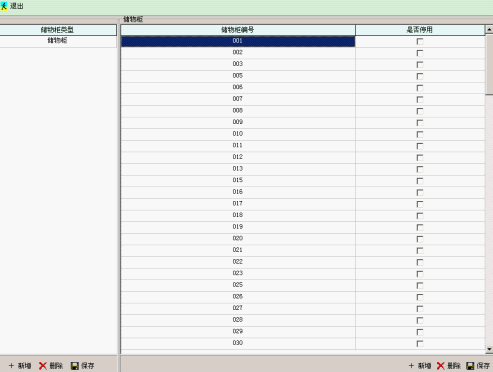The height and width of the screenshot is (372, 493).
Task: Click the 是否停用 column header
Action: pos(420,30)
